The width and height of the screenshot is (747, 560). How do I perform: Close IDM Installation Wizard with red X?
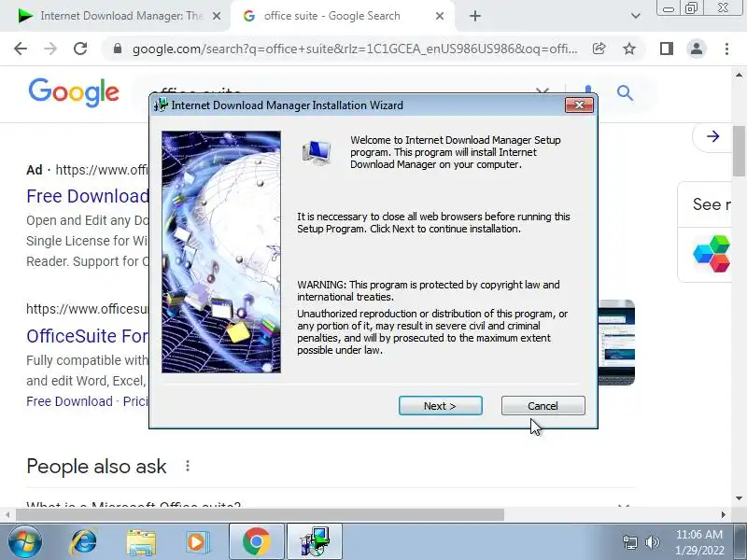(579, 105)
